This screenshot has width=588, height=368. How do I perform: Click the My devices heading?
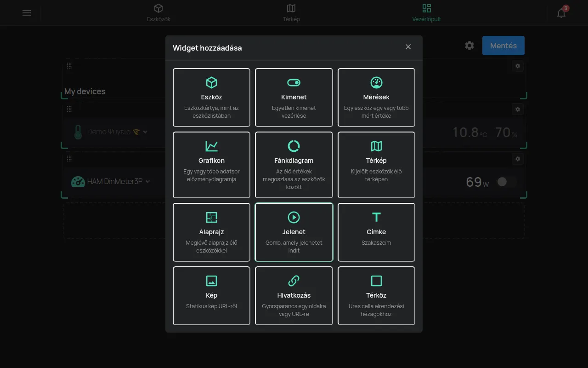(85, 92)
